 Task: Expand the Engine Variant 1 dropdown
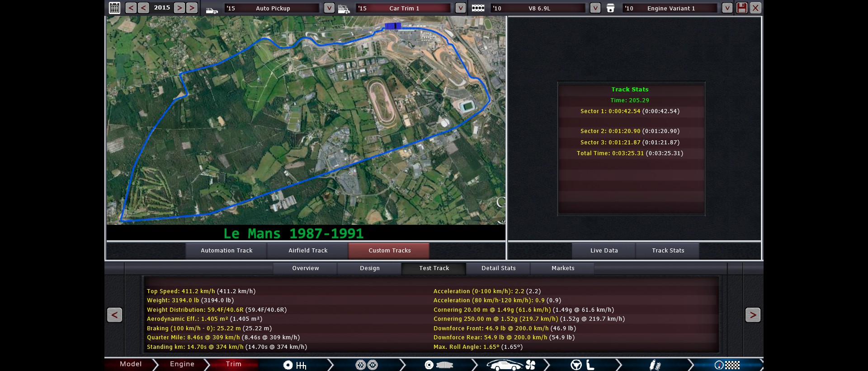tap(727, 8)
